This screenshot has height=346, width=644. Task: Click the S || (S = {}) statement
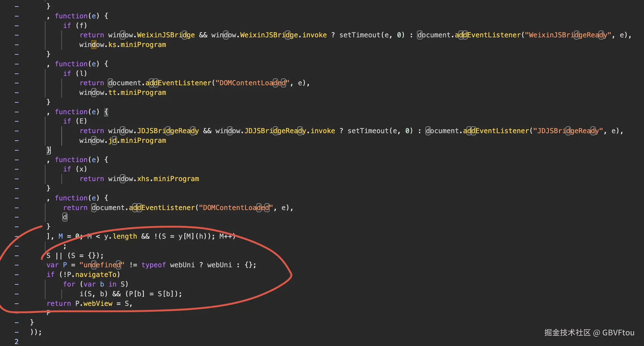point(75,255)
